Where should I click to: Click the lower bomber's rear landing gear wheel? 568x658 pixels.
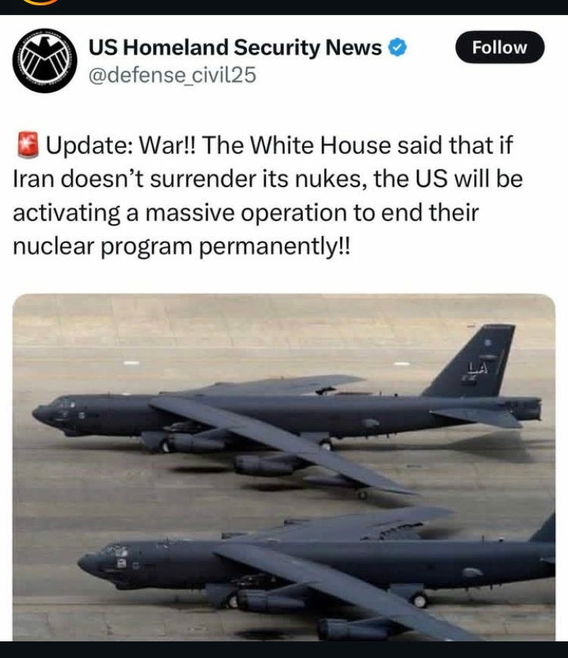coord(419,599)
